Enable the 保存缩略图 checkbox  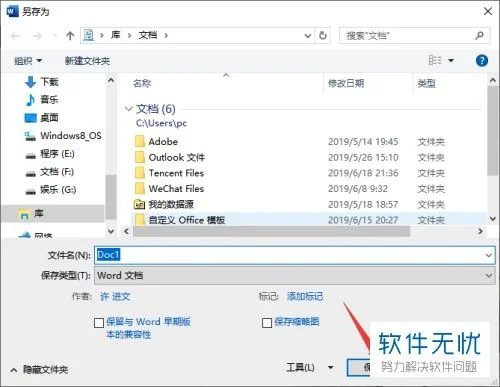(x=267, y=323)
